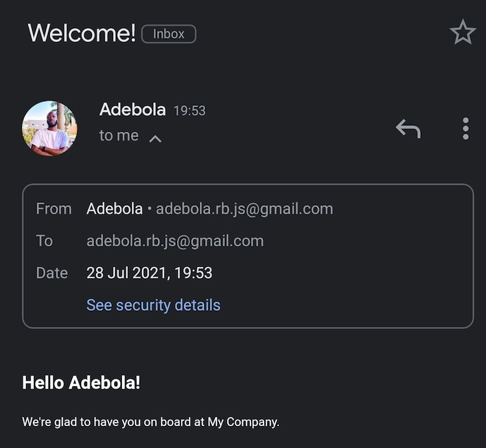Select the sender name Adebola in header

[x=132, y=109]
